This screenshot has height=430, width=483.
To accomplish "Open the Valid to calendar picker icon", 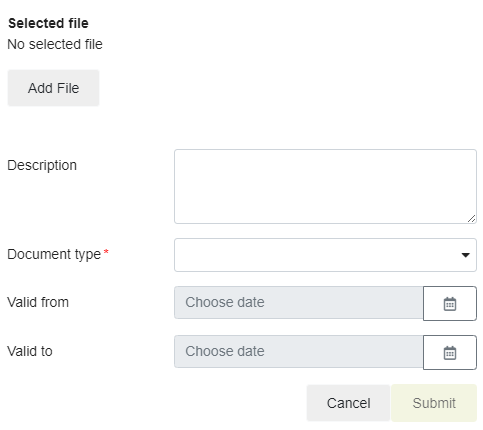I will tap(450, 352).
